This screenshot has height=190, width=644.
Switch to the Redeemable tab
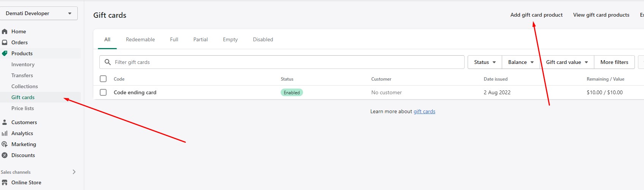click(x=140, y=39)
